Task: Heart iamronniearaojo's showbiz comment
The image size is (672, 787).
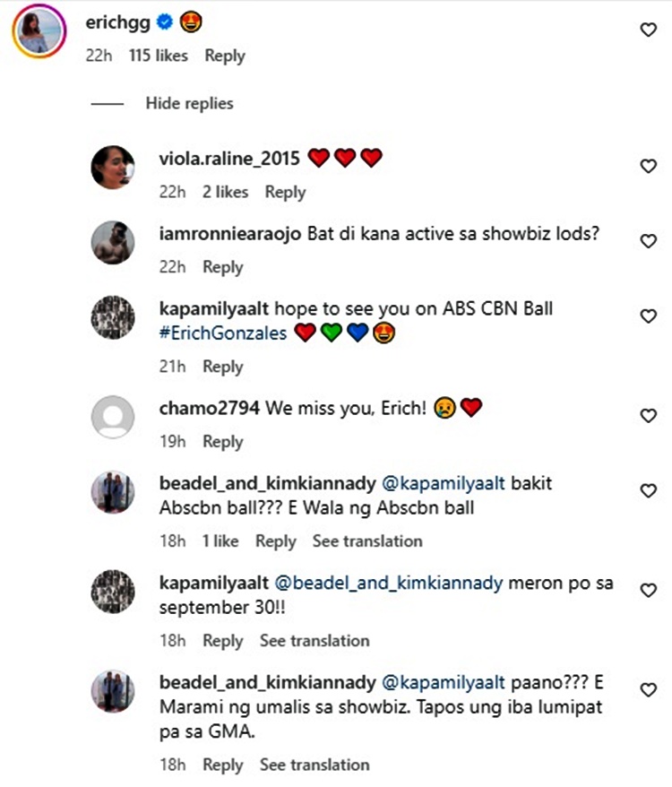Action: (x=648, y=241)
